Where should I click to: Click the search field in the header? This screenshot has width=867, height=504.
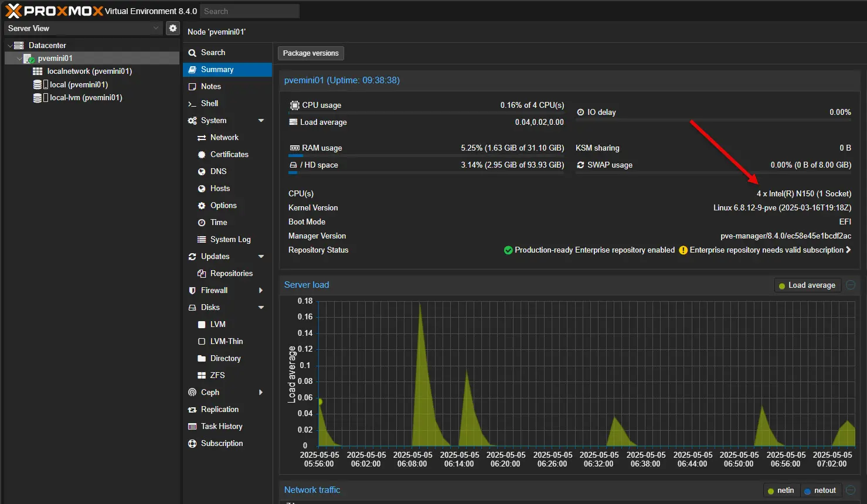point(249,11)
